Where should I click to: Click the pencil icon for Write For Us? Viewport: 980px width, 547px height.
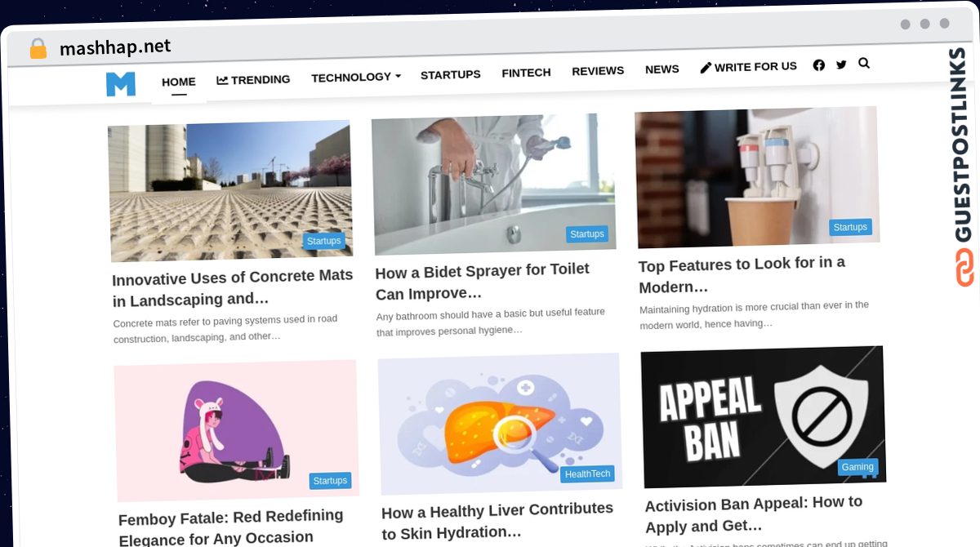click(x=706, y=68)
